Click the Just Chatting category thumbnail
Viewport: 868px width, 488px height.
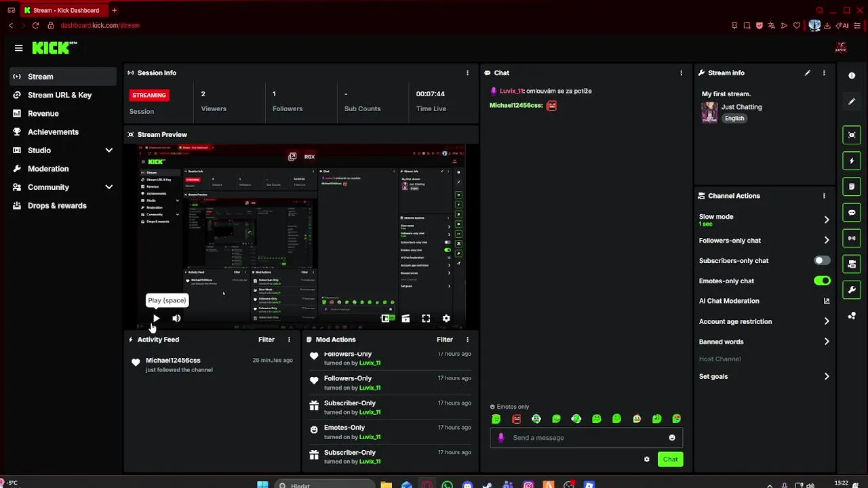(x=709, y=112)
